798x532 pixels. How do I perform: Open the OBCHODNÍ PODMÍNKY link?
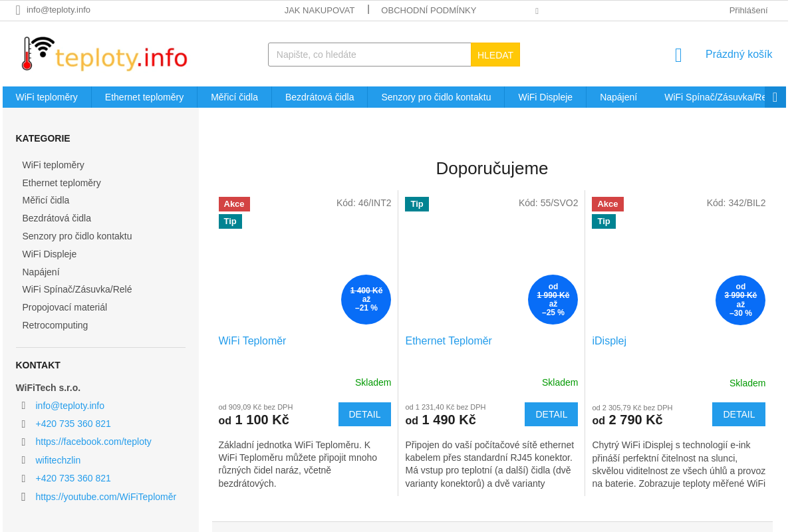pos(429,10)
